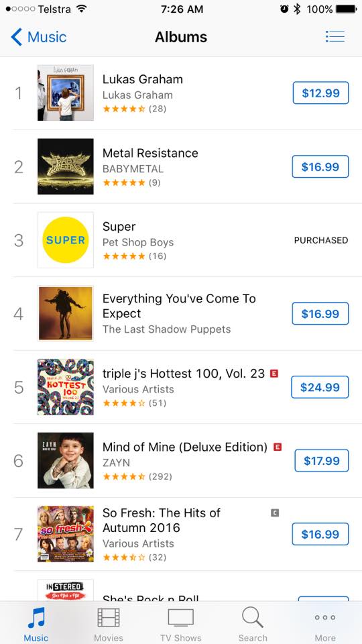Open ZAYN Mind of Mine cover art
Image resolution: width=362 pixels, height=644 pixels.
point(66,460)
